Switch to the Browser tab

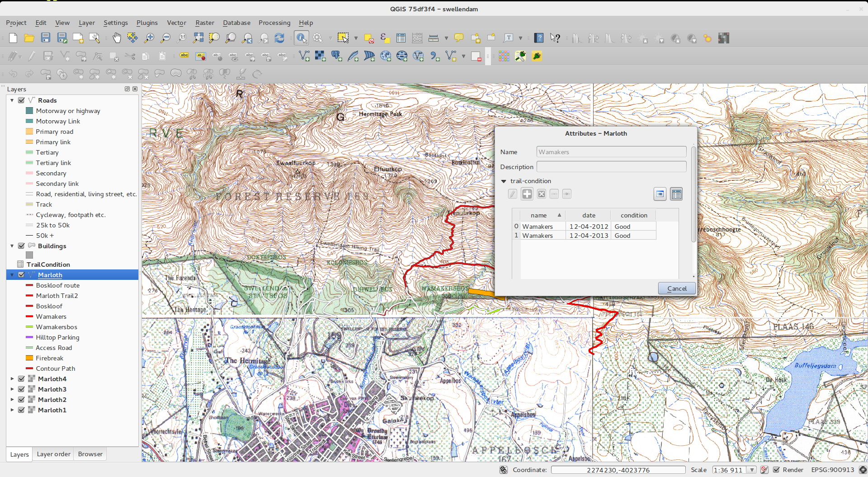(x=90, y=454)
